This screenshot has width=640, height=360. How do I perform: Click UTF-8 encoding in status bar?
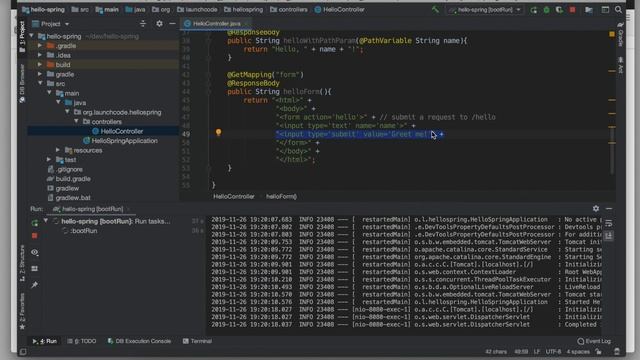553,352
